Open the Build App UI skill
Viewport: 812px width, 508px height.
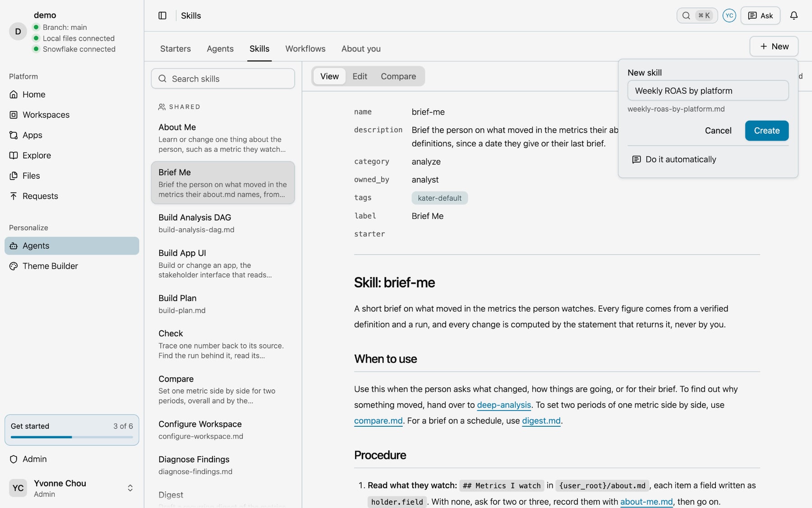(x=223, y=264)
